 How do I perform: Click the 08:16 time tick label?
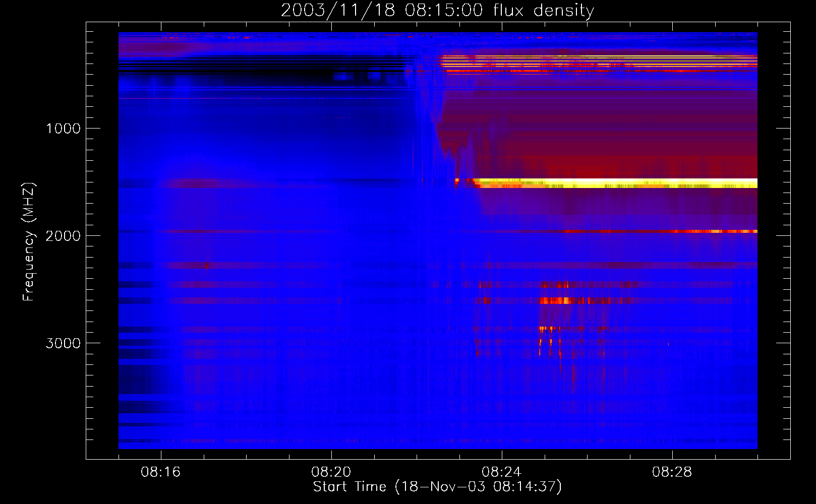click(x=161, y=472)
